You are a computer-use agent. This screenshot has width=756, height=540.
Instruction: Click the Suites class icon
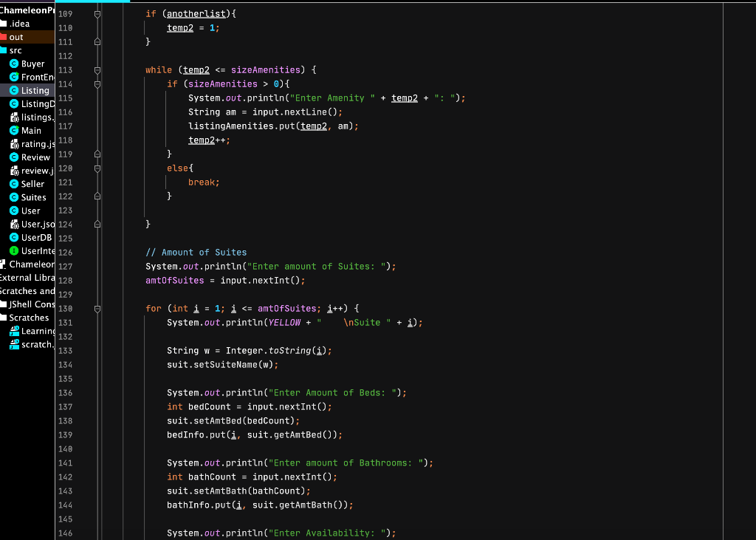(14, 197)
